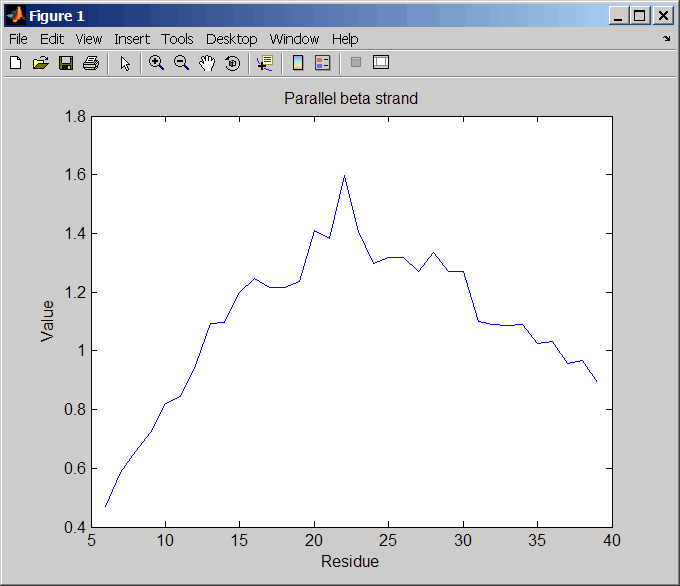
Task: Print the figure using the printer icon
Action: click(91, 63)
